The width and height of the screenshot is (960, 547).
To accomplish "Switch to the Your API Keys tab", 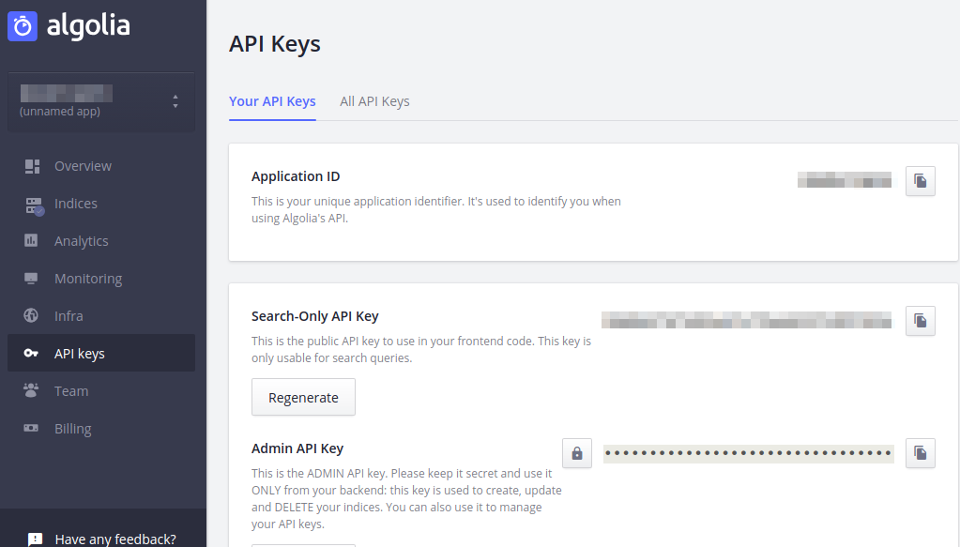I will click(x=272, y=101).
